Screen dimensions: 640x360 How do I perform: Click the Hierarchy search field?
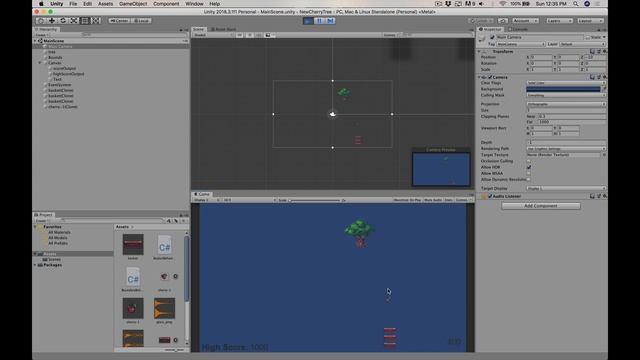click(134, 35)
